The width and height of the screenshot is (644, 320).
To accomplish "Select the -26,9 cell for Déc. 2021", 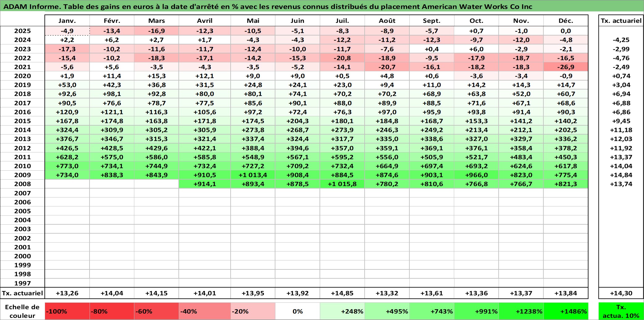I will coord(566,67).
